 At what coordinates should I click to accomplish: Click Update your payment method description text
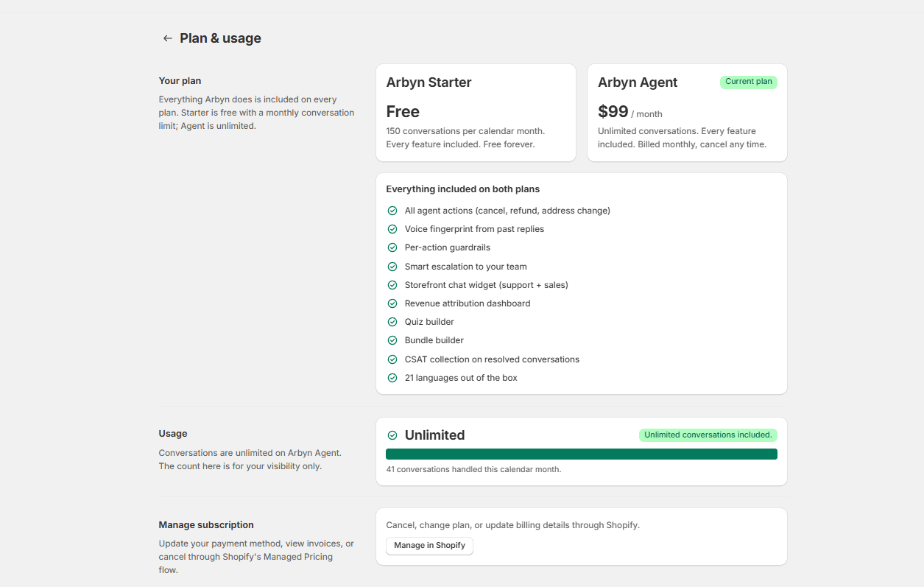tap(256, 557)
